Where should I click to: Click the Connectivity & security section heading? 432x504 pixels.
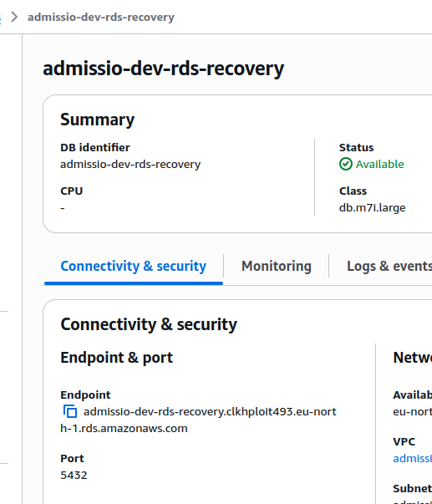pyautogui.click(x=149, y=324)
